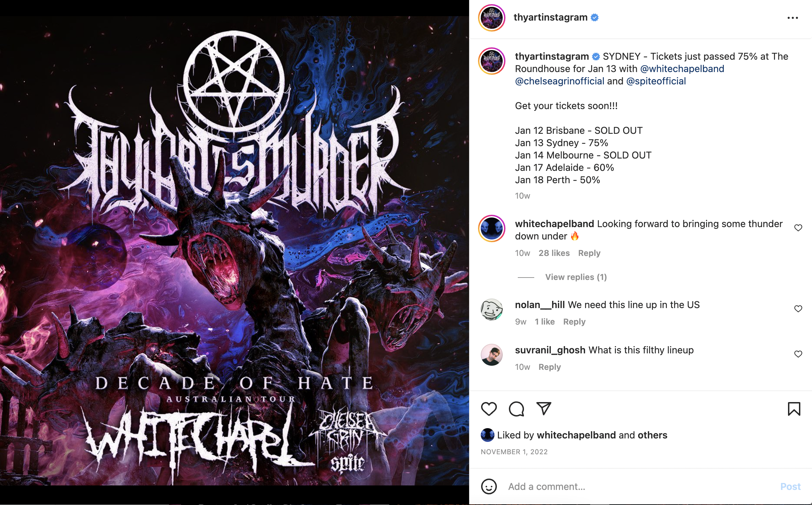Save post with bookmark icon
The image size is (812, 505).
pos(794,409)
